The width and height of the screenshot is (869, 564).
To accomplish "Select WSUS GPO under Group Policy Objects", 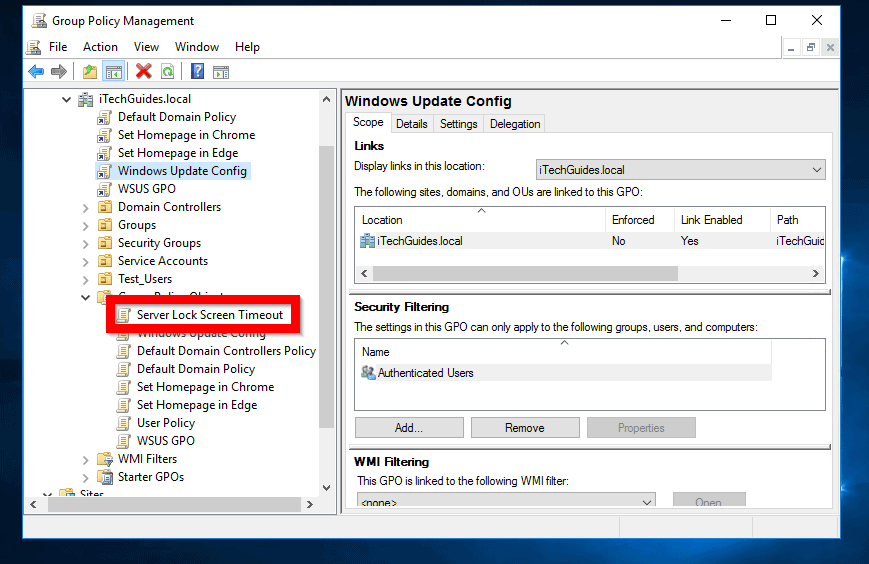I will [x=166, y=441].
